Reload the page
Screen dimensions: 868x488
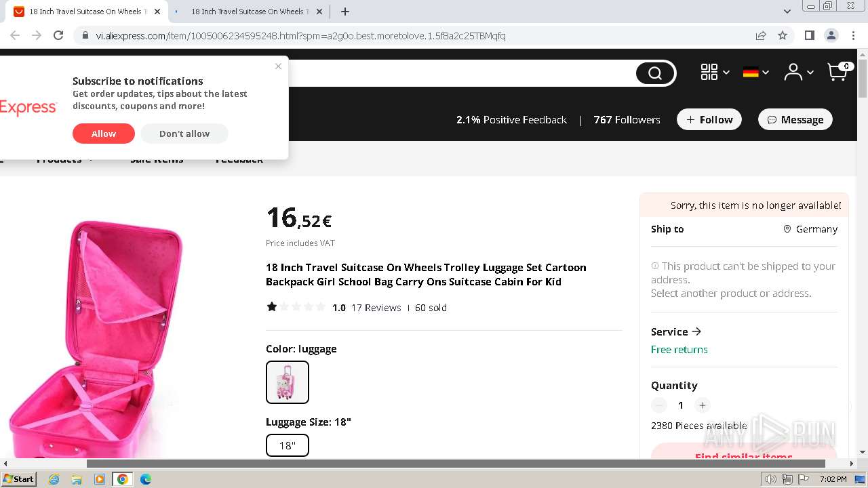click(x=58, y=35)
